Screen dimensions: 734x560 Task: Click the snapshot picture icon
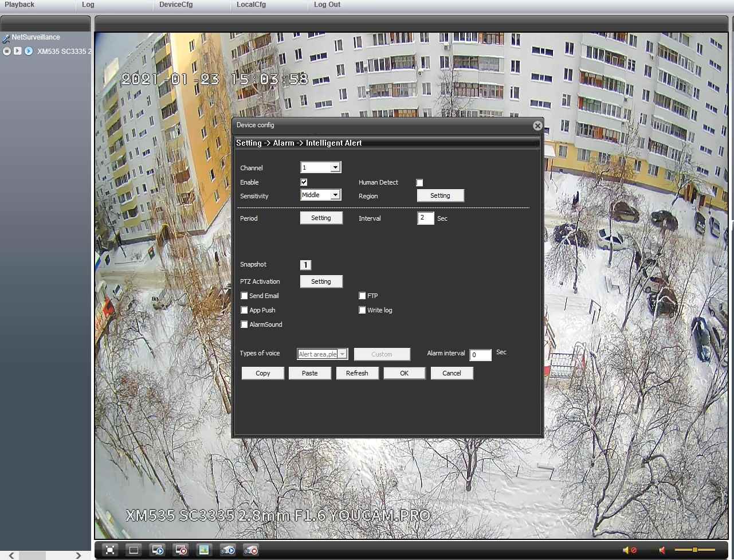204,550
